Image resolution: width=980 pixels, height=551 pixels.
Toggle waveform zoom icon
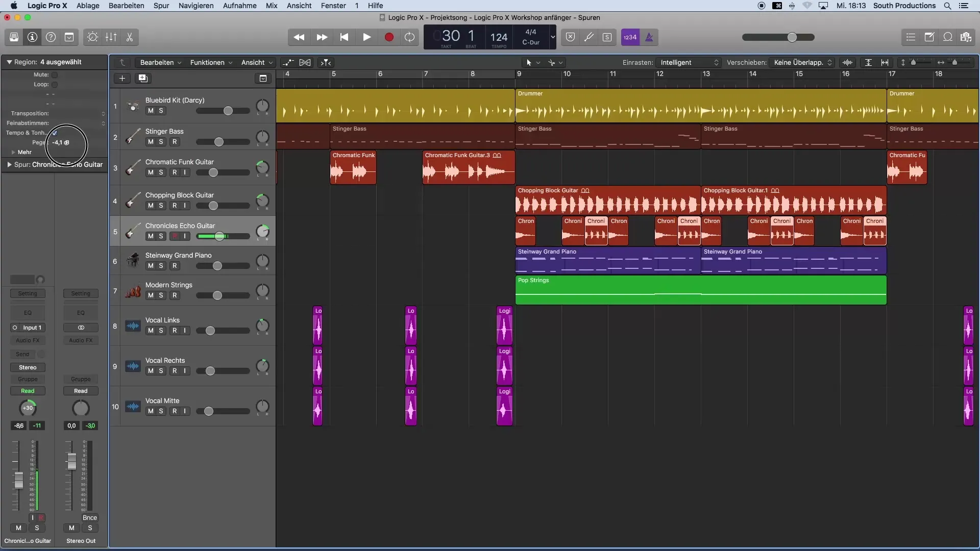pyautogui.click(x=848, y=63)
